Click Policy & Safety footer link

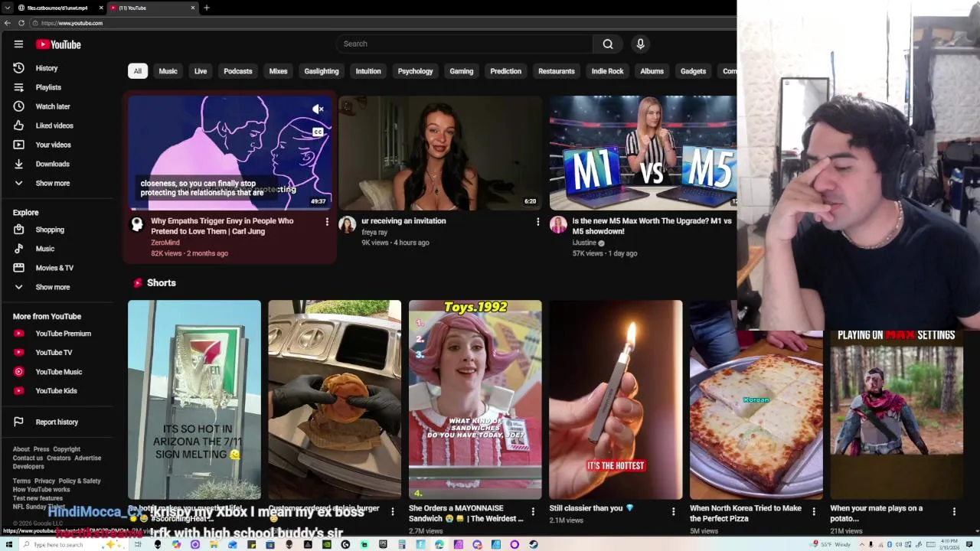click(80, 481)
